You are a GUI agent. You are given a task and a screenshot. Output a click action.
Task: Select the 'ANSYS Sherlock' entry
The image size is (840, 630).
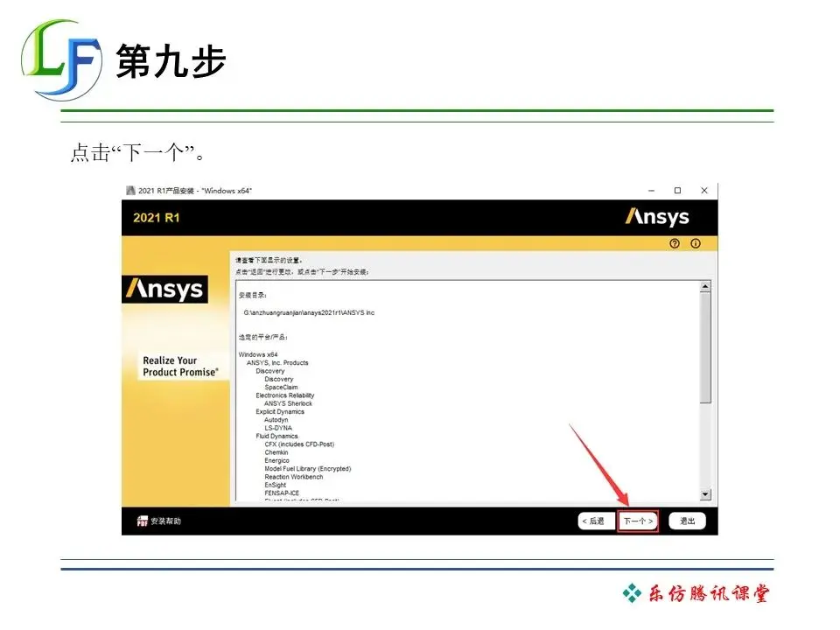288,403
